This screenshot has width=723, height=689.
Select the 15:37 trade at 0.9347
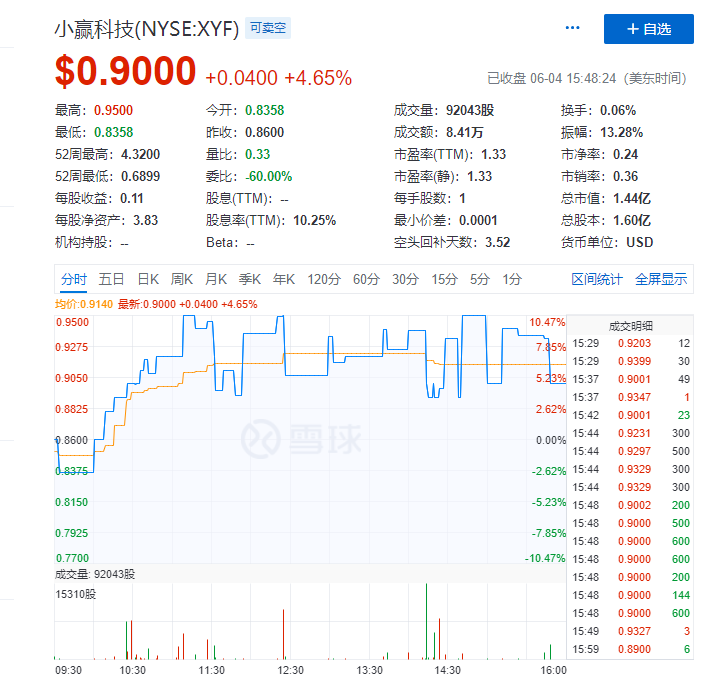tap(630, 398)
